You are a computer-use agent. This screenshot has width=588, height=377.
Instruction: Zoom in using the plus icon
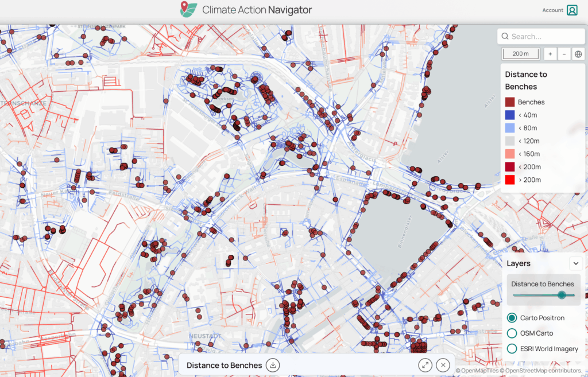pyautogui.click(x=550, y=53)
